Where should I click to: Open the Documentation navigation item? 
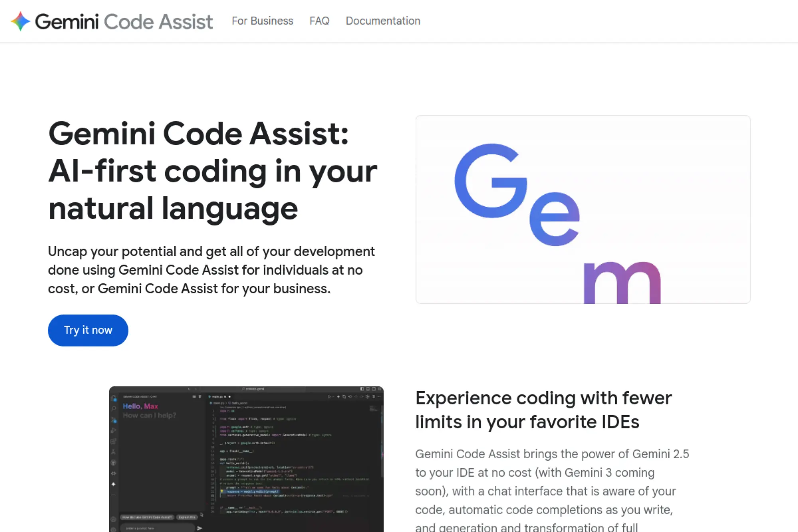(x=383, y=21)
